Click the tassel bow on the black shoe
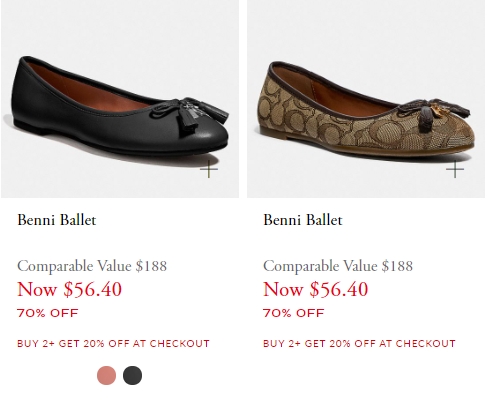This screenshot has width=487, height=400. pos(189,115)
